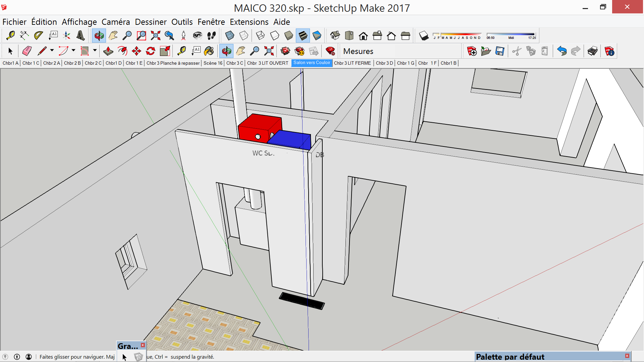This screenshot has width=644, height=362.
Task: Select the Push/Pull tool
Action: [x=108, y=51]
